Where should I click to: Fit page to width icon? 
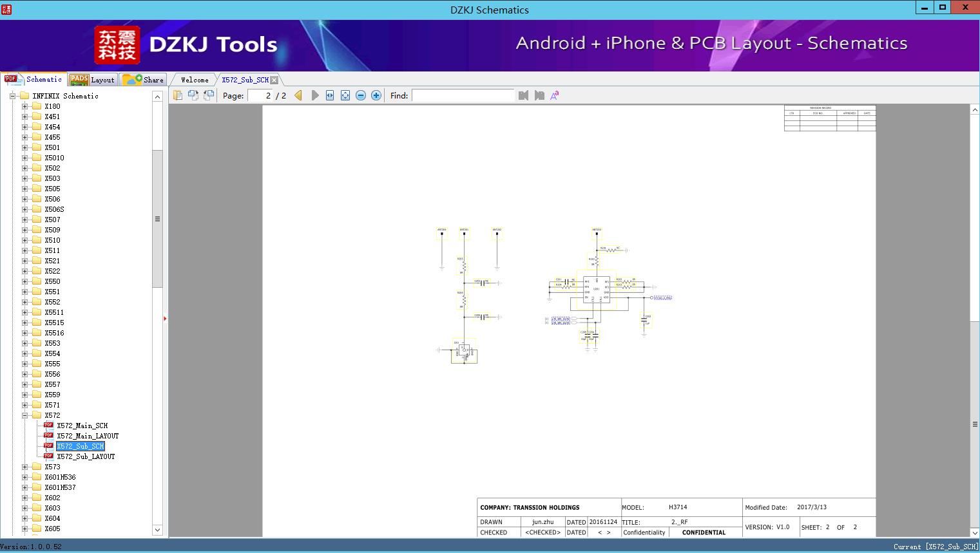[x=330, y=95]
